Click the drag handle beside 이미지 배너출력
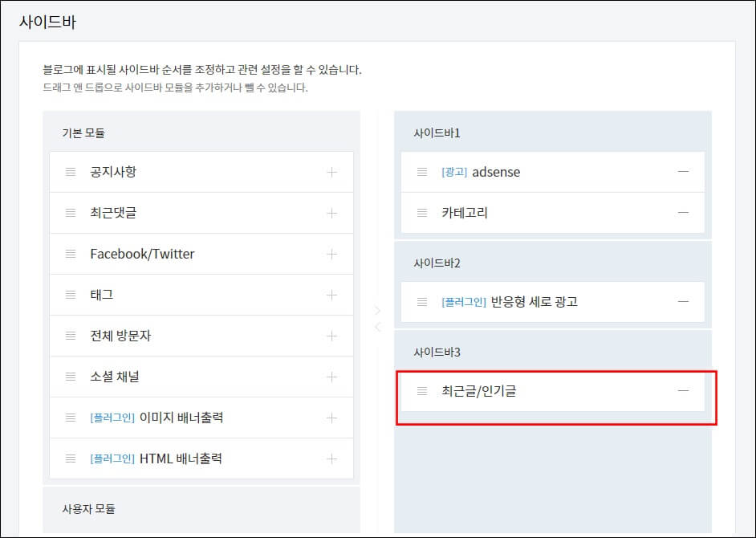 point(70,417)
